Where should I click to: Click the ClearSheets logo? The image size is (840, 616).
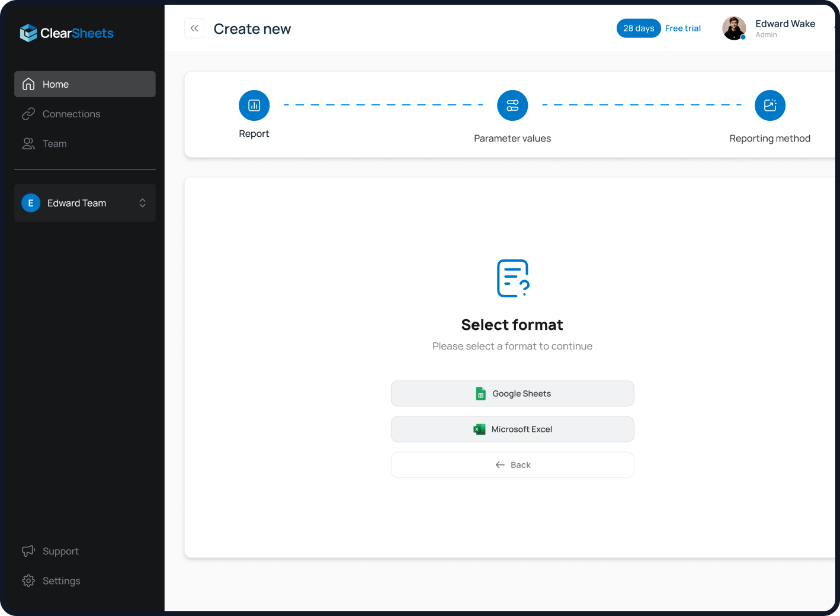coord(66,33)
